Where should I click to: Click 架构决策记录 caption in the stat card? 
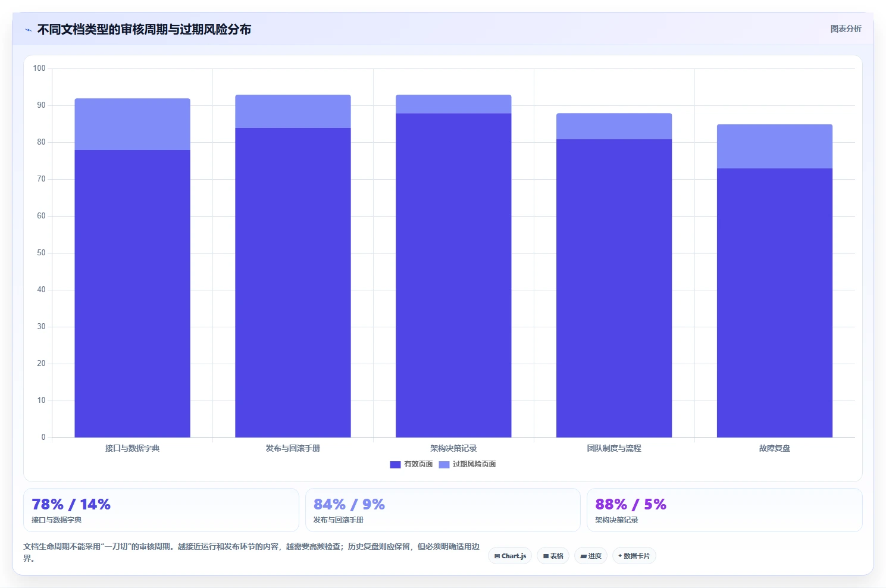[616, 520]
